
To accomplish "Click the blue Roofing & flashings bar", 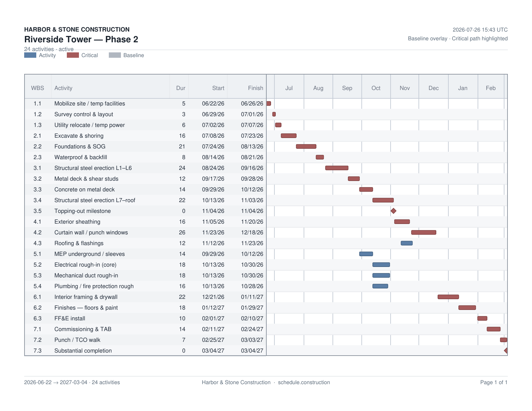I will [x=407, y=243].
